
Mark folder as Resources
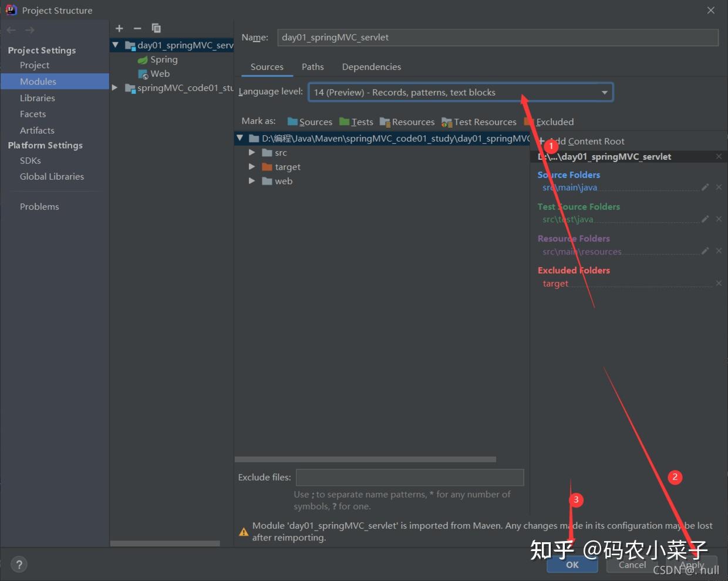[407, 122]
